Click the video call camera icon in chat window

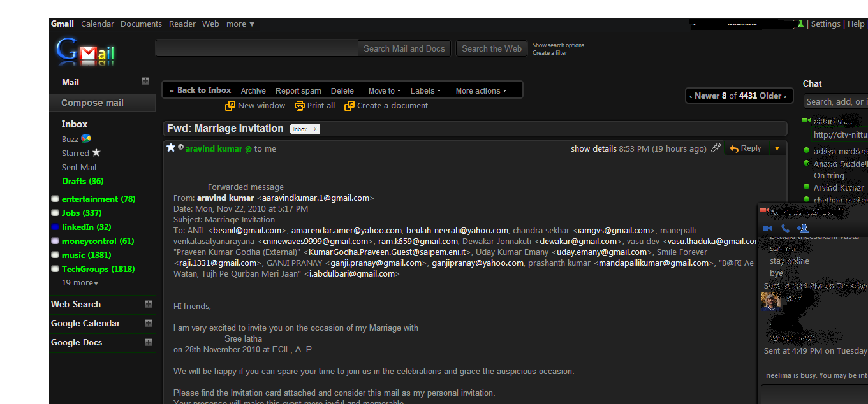click(767, 228)
